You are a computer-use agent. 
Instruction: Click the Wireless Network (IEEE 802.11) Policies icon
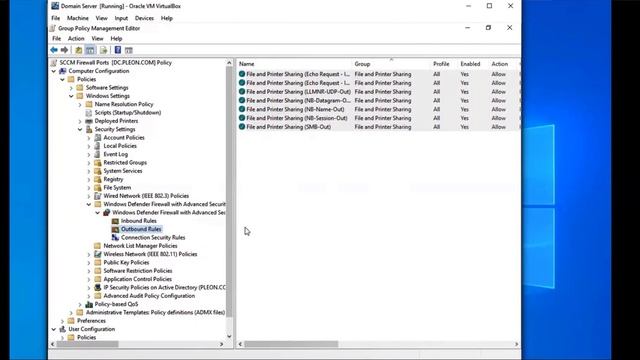(98, 254)
